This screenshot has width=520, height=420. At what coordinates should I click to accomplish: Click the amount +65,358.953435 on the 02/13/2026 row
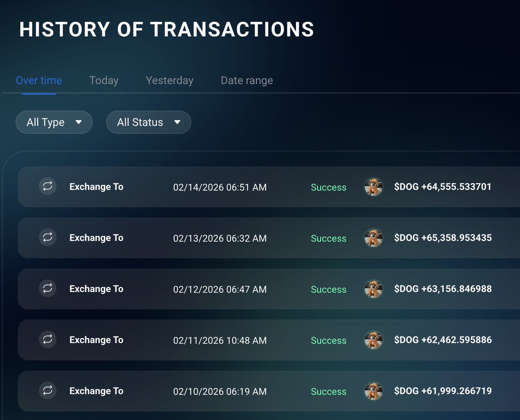pyautogui.click(x=443, y=238)
